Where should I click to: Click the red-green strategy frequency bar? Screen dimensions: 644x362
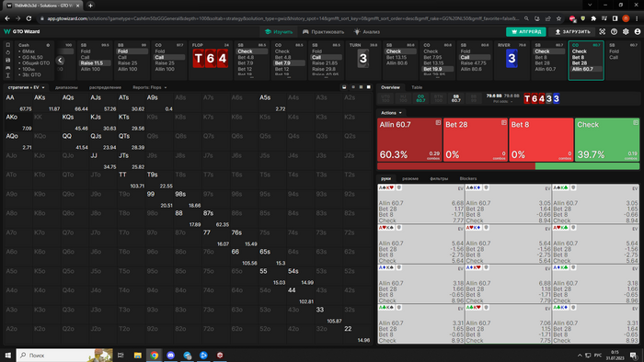pos(509,166)
